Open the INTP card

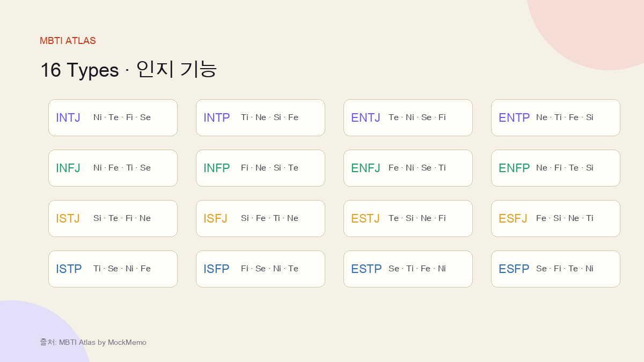(260, 117)
